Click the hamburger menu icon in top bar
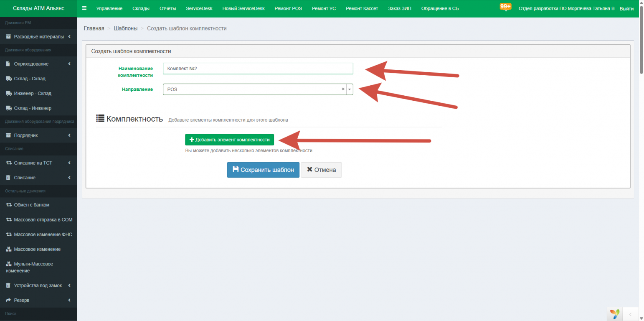 point(84,8)
